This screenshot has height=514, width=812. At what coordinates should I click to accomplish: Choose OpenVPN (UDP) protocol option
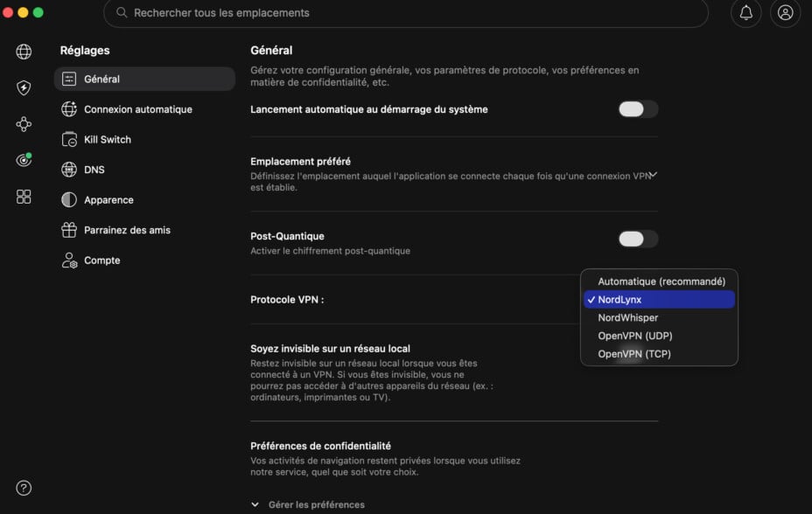(x=659, y=336)
